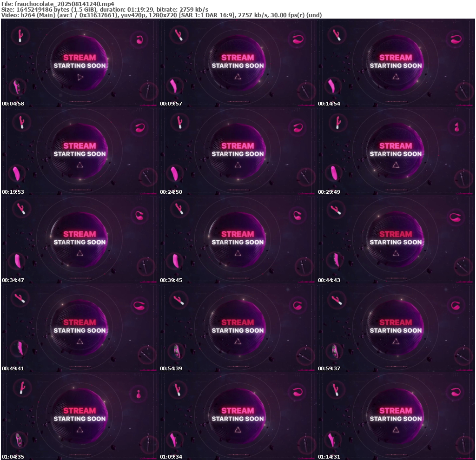Click the video codec info line in header

tap(161, 15)
